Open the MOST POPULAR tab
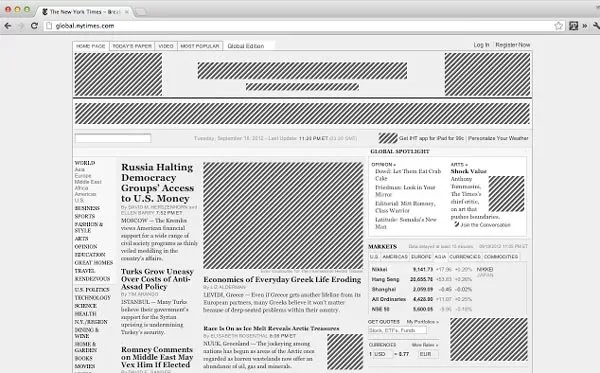This screenshot has height=373, width=600. click(200, 46)
